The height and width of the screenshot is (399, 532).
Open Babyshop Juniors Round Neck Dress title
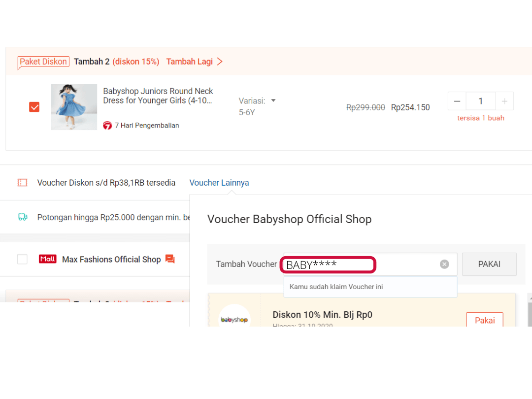coord(158,96)
